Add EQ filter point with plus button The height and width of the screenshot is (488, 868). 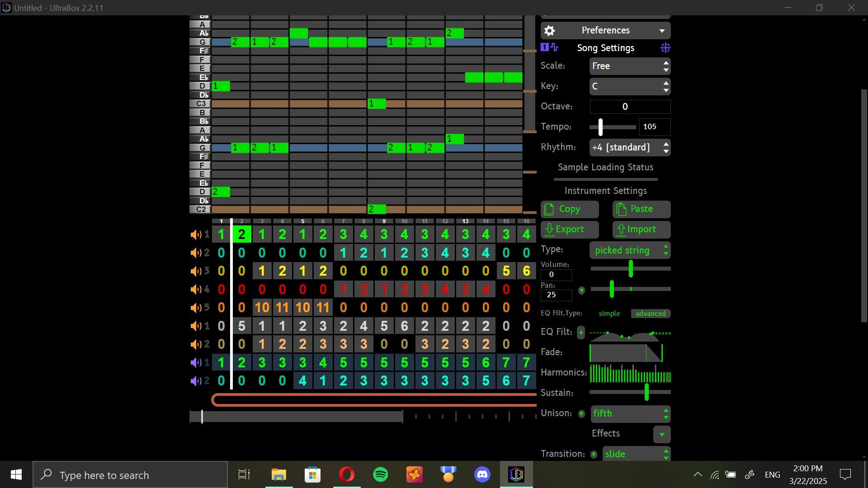pyautogui.click(x=581, y=333)
